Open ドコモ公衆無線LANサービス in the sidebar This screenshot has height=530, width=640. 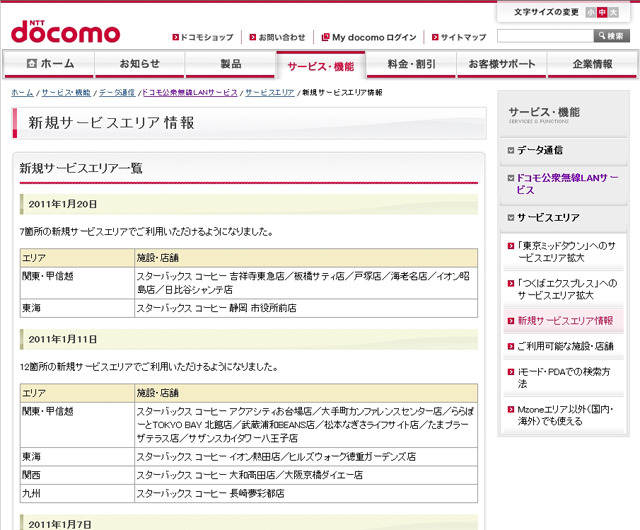[567, 184]
